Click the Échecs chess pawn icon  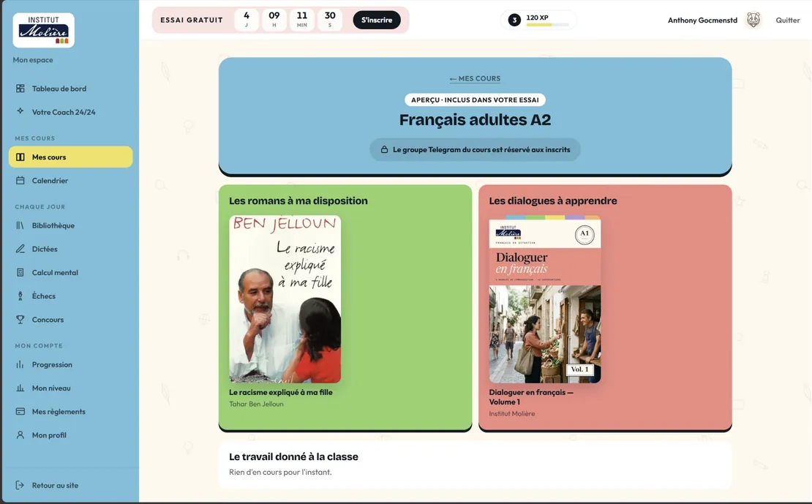[x=20, y=296]
